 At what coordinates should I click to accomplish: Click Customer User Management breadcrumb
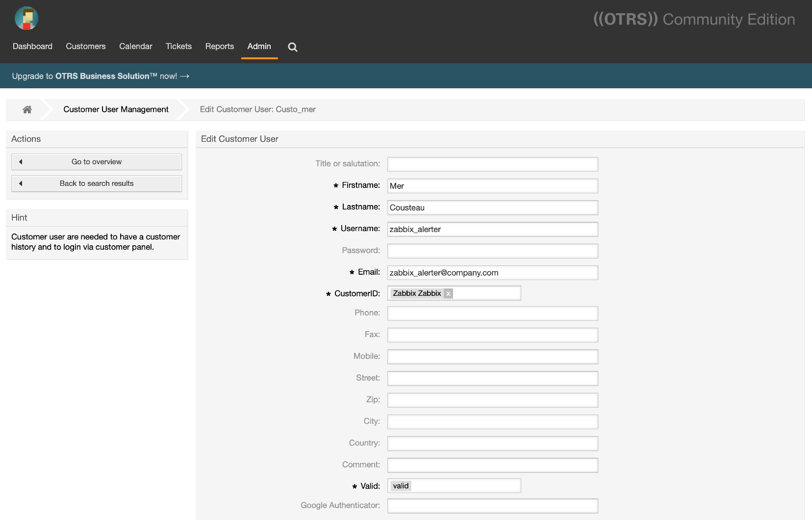tap(116, 109)
